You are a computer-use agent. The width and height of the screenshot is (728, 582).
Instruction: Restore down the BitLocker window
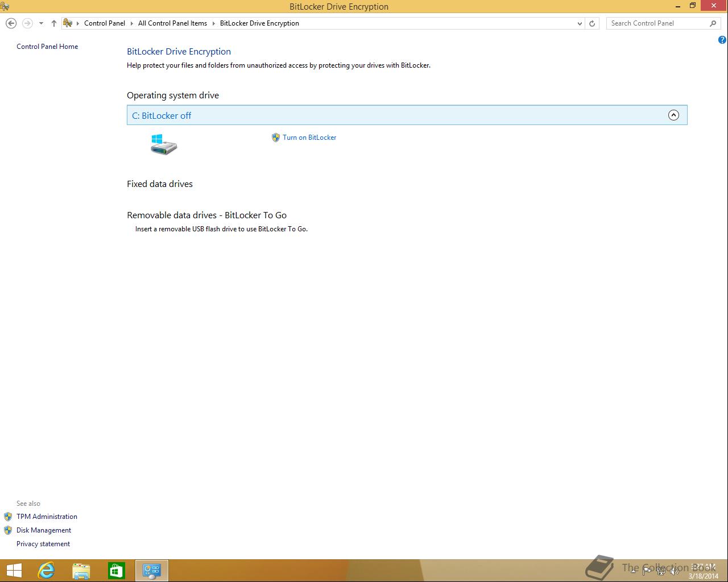pos(693,6)
